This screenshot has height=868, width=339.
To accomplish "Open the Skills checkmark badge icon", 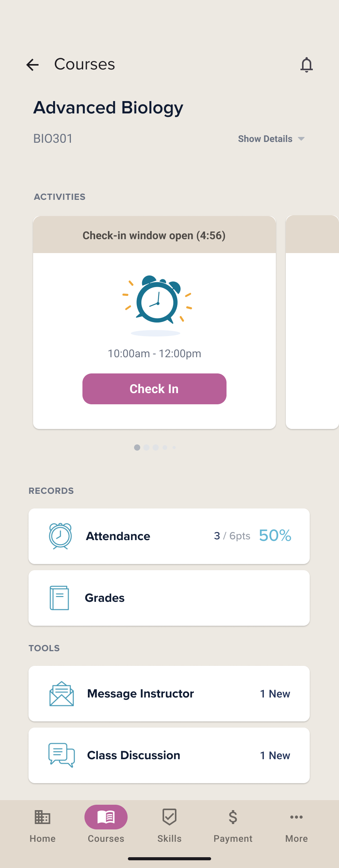I will tap(169, 817).
